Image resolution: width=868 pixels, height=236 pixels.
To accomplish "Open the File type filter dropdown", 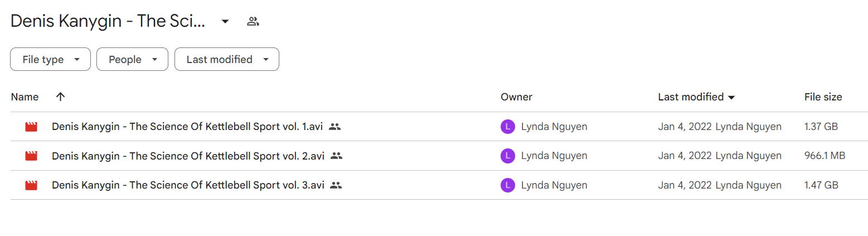I will (x=50, y=59).
